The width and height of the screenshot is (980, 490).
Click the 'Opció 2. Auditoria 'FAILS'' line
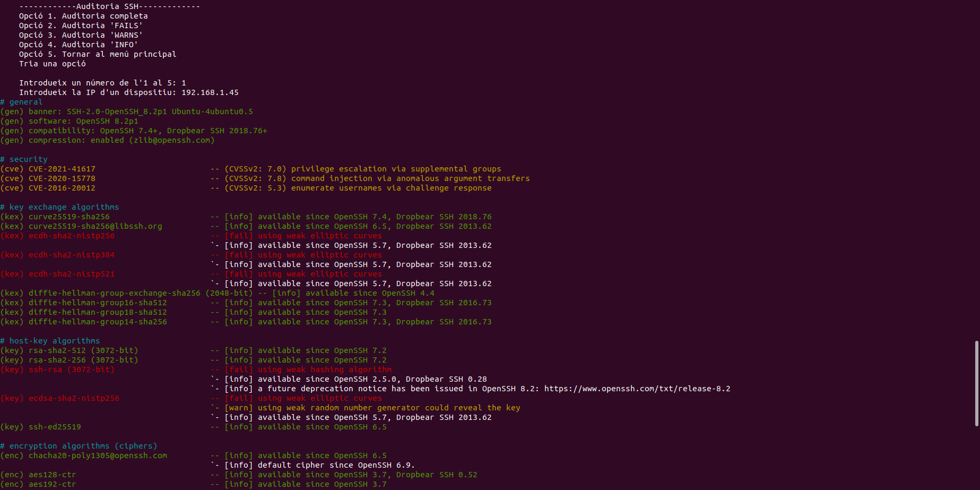click(81, 25)
